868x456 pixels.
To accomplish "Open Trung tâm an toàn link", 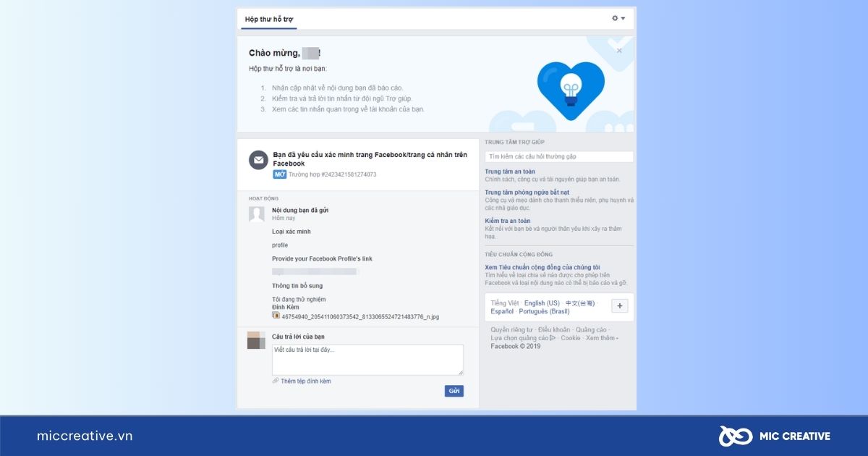I will click(x=510, y=172).
